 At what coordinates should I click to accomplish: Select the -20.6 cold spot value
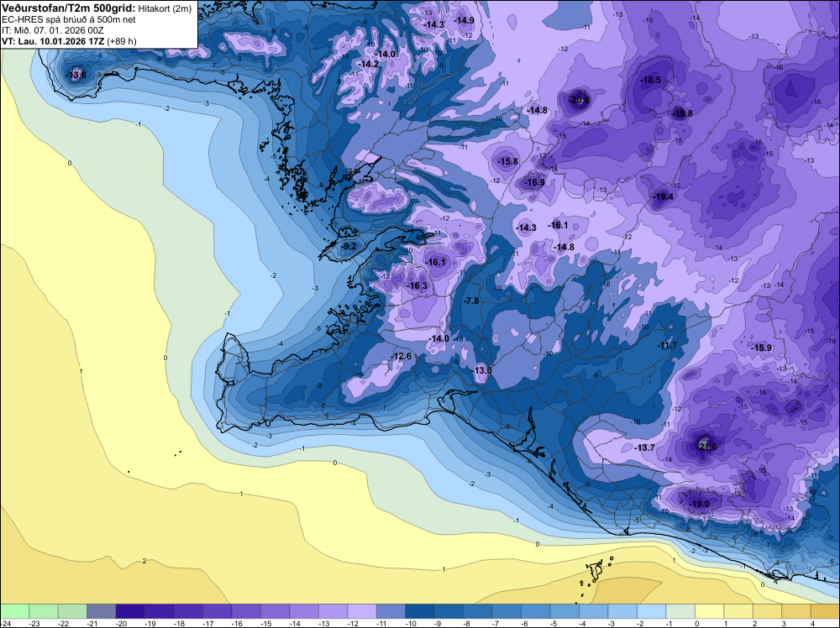579,100
